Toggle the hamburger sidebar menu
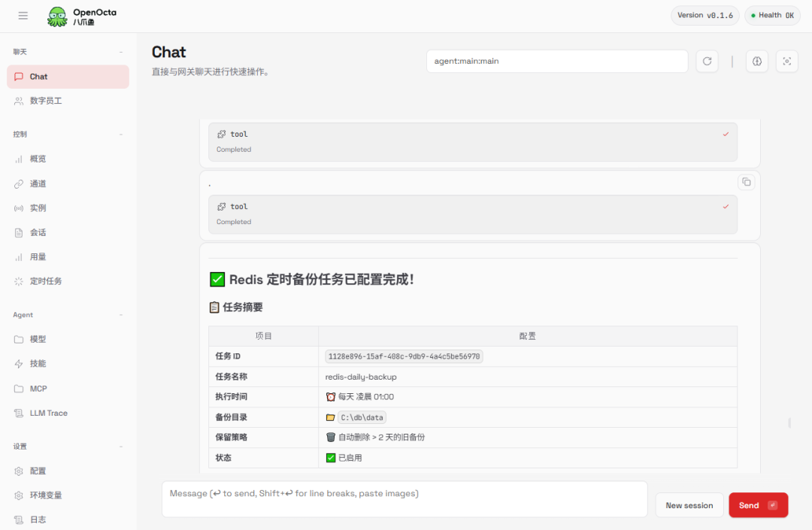Image resolution: width=812 pixels, height=530 pixels. click(x=23, y=16)
